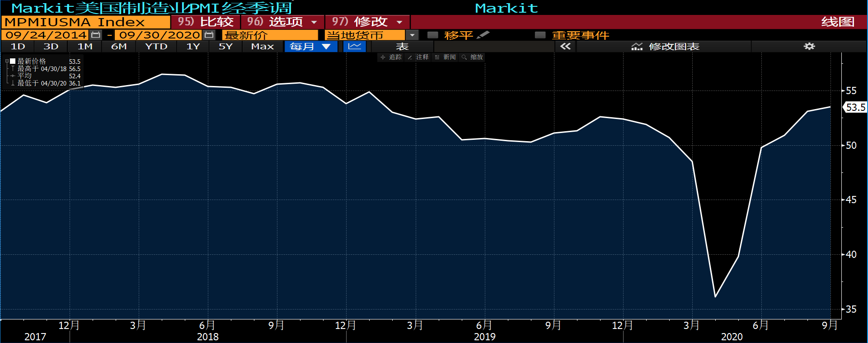
Task: Open the 97) 修改 dropdown
Action: click(x=367, y=22)
